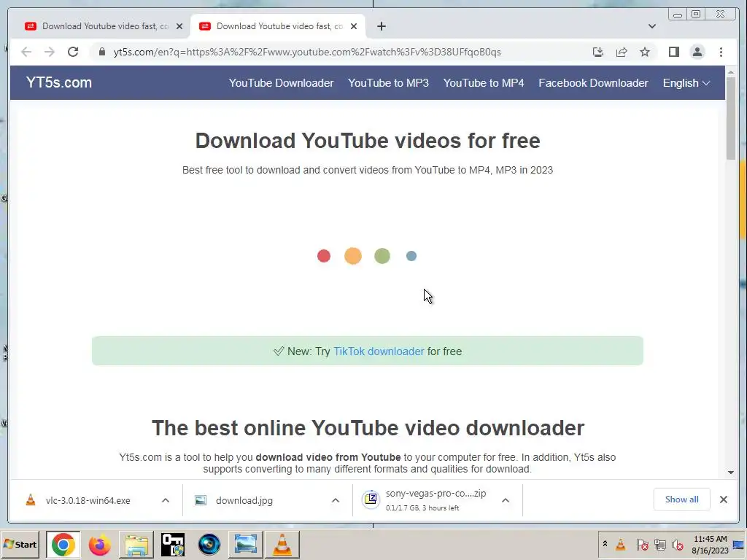747x560 pixels.
Task: Open File Explorer from the taskbar
Action: pyautogui.click(x=136, y=544)
